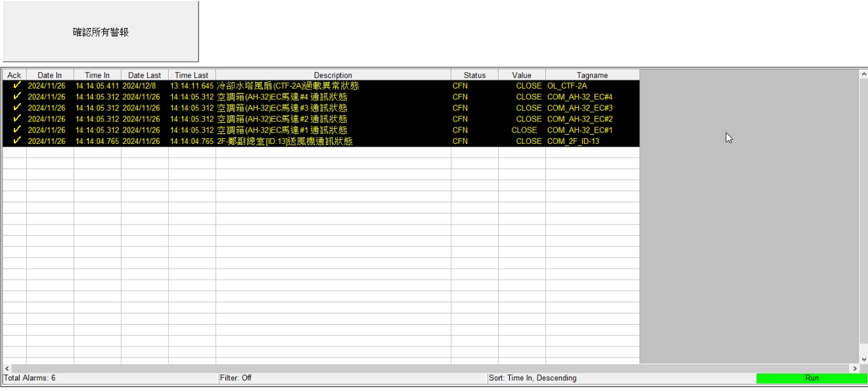This screenshot has width=868, height=391.
Task: Select the 冷卻水塔風扇 (CTF-2A) alarm description
Action: [x=288, y=85]
